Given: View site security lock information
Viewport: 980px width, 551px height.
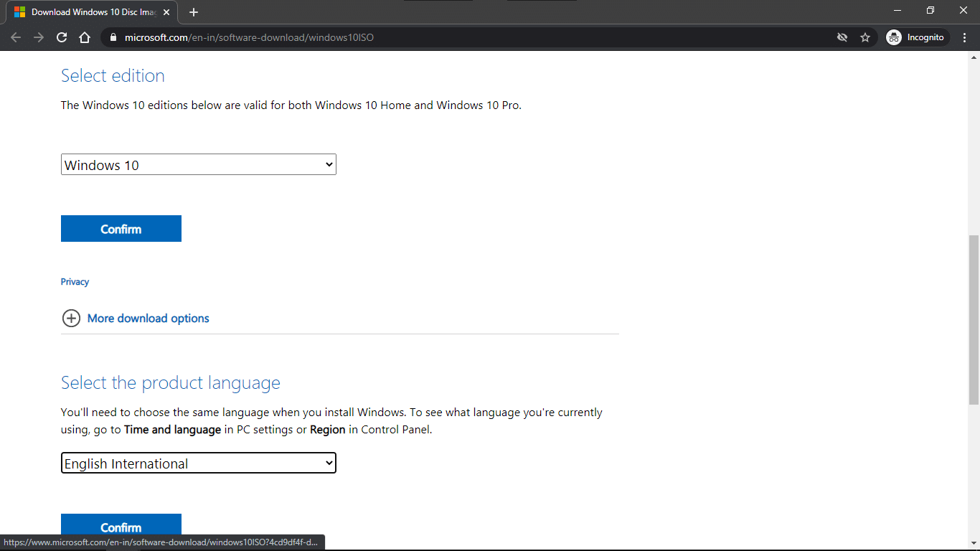Looking at the screenshot, I should [113, 37].
